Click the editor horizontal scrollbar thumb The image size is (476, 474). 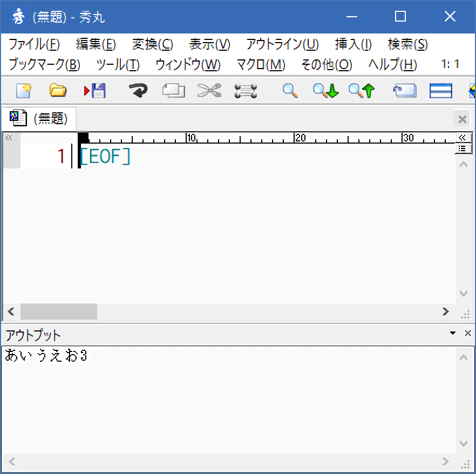[58, 312]
